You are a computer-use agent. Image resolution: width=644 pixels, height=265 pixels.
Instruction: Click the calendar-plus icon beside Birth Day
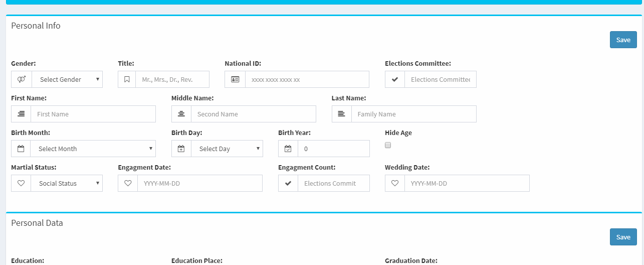click(181, 149)
